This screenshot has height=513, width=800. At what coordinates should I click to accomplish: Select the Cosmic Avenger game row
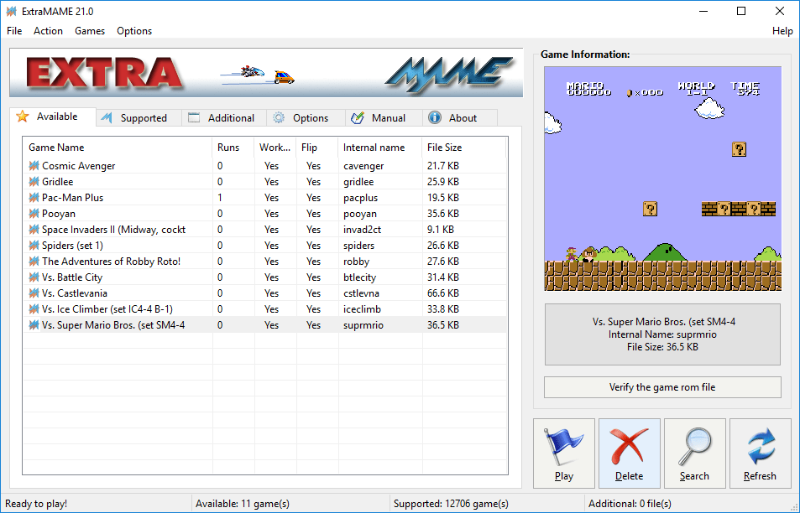click(78, 166)
